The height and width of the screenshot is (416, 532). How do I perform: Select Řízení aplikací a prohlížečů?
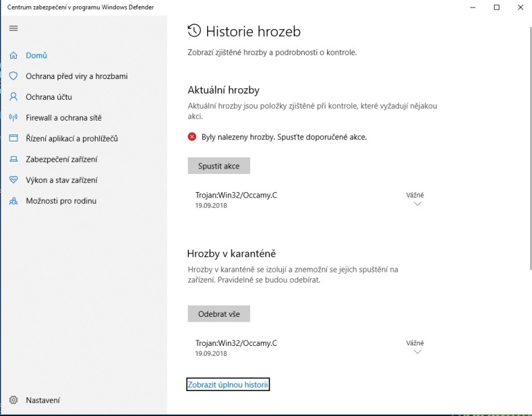point(72,138)
